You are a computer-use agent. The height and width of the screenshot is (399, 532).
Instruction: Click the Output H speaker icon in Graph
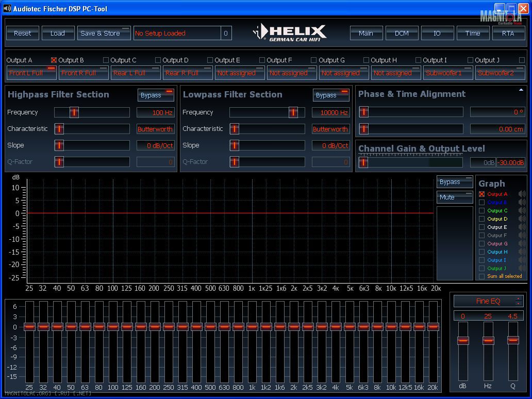pyautogui.click(x=522, y=252)
